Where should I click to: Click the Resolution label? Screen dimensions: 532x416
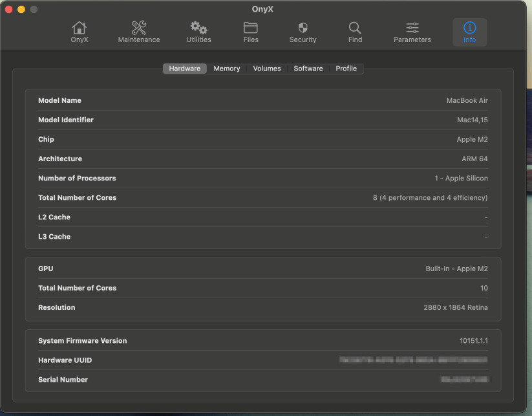coord(57,307)
